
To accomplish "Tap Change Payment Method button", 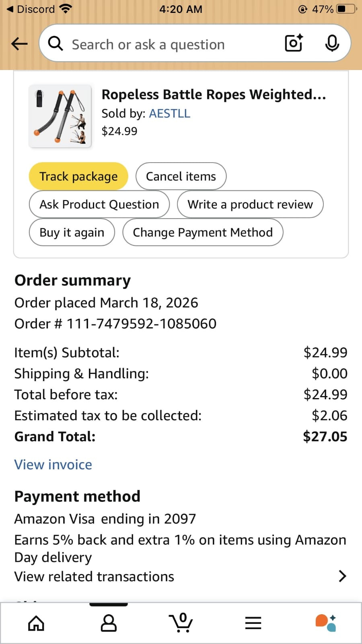I will point(203,232).
